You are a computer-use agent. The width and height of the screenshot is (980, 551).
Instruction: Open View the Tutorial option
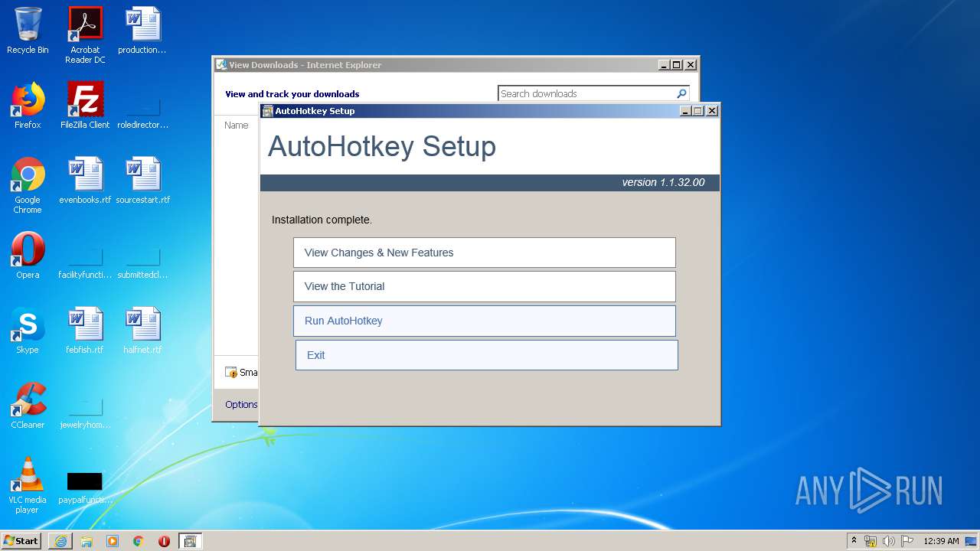tap(484, 286)
